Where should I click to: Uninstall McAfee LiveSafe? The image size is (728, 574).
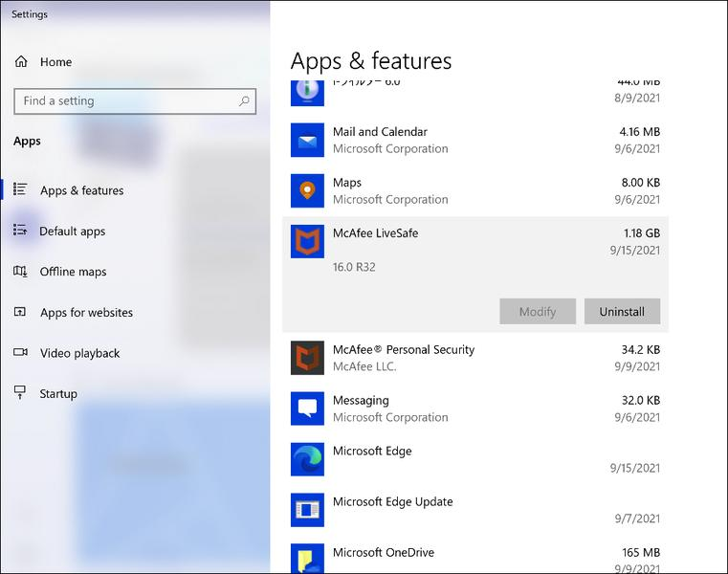tap(622, 311)
